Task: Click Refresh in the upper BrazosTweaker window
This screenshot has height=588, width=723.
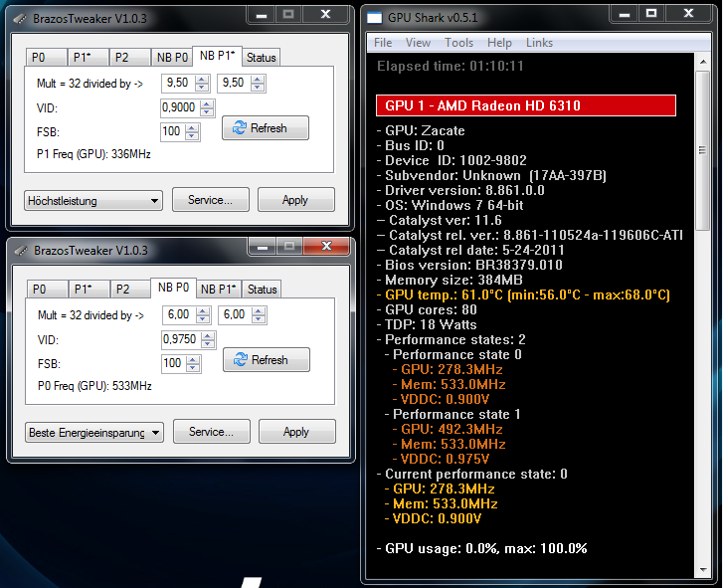Action: tap(266, 127)
